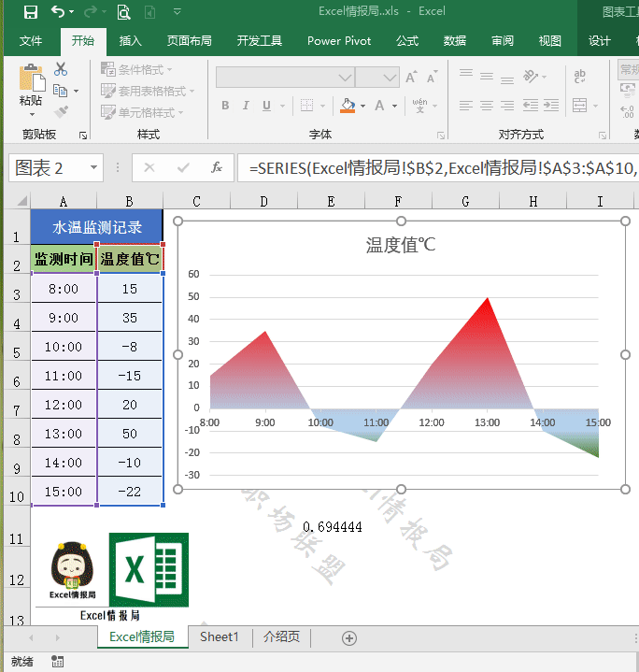
Task: Click the Paste clipboard icon
Action: click(32, 78)
